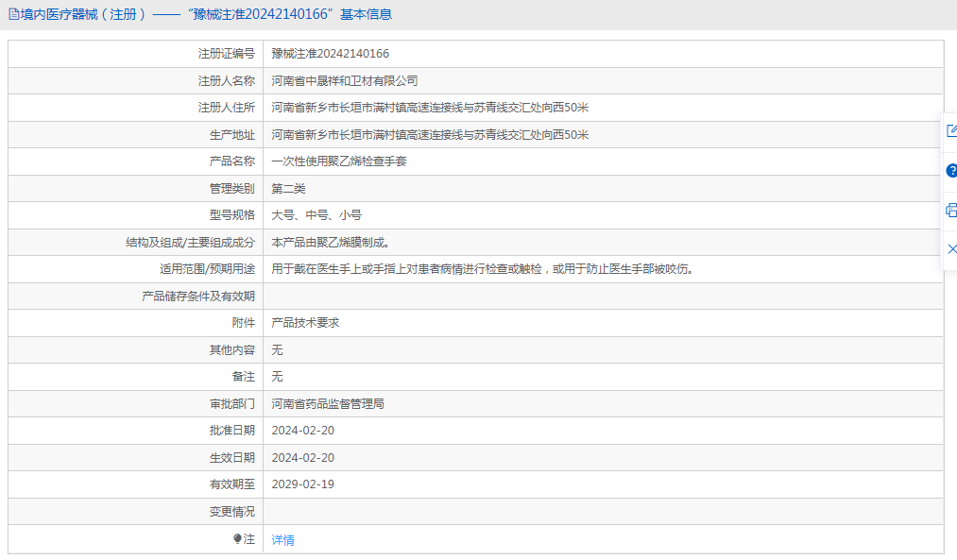
Task: Click the 备注 field label
Action: 244,377
